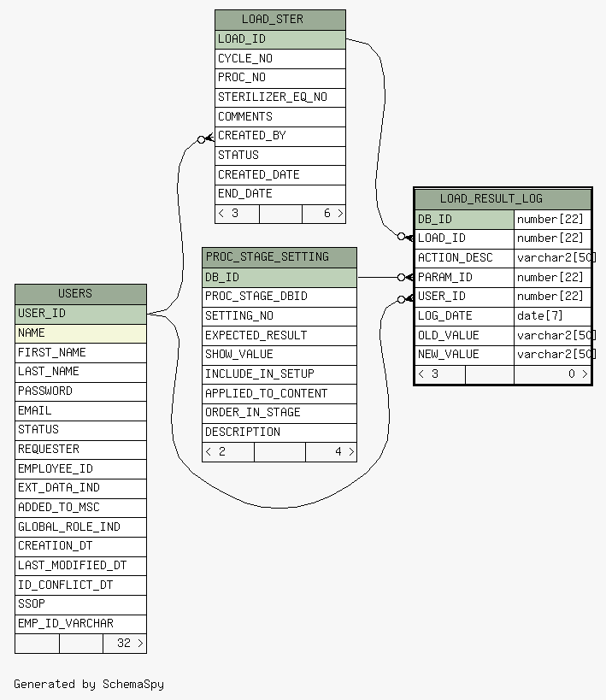Select EMPLOYEE_ID column in USERS
This screenshot has width=606, height=700.
[80, 469]
